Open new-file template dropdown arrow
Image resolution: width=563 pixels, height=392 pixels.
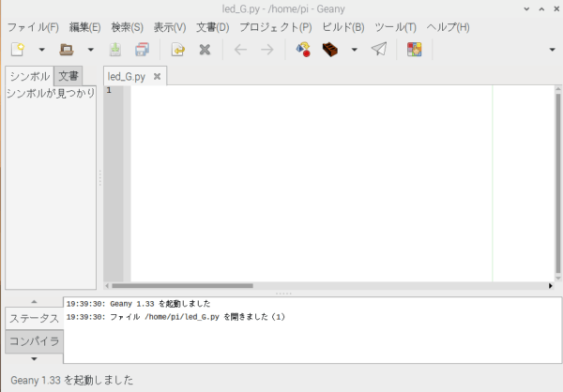point(42,50)
